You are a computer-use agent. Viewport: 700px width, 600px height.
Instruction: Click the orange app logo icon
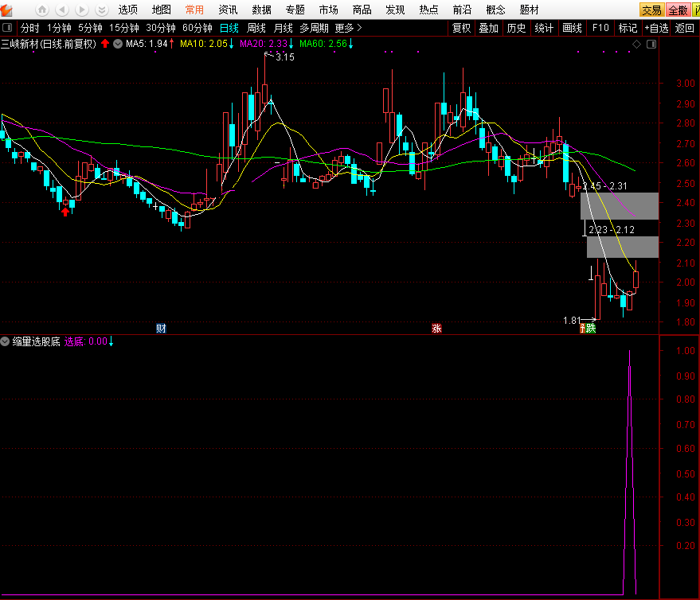pos(6,10)
